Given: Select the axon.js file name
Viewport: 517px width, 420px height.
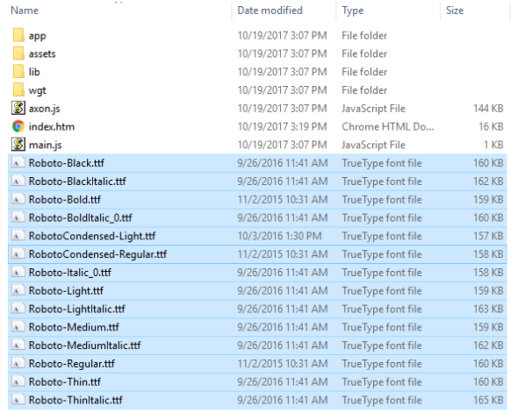Looking at the screenshot, I should (45, 109).
